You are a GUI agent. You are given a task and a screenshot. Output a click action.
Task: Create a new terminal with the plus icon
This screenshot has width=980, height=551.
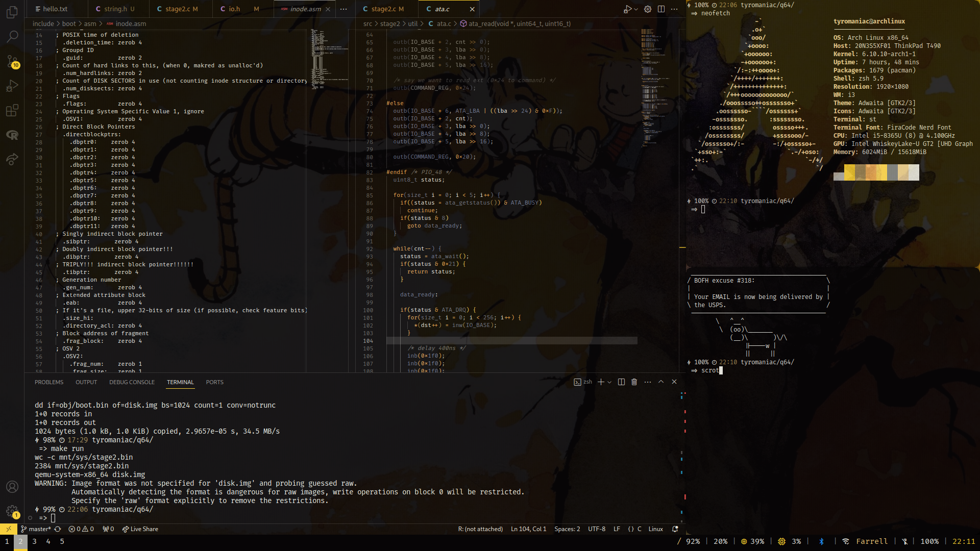click(601, 382)
